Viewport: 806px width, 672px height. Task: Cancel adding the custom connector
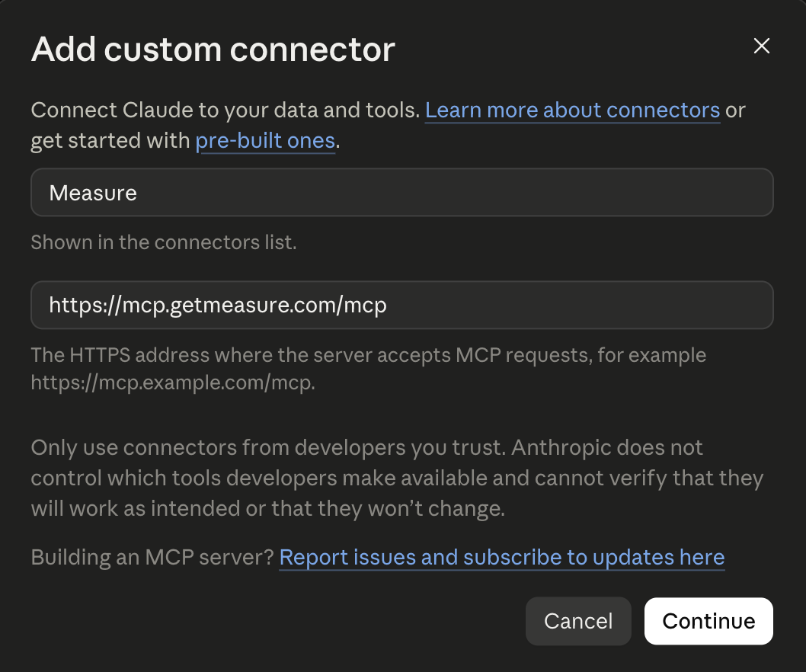click(x=578, y=621)
